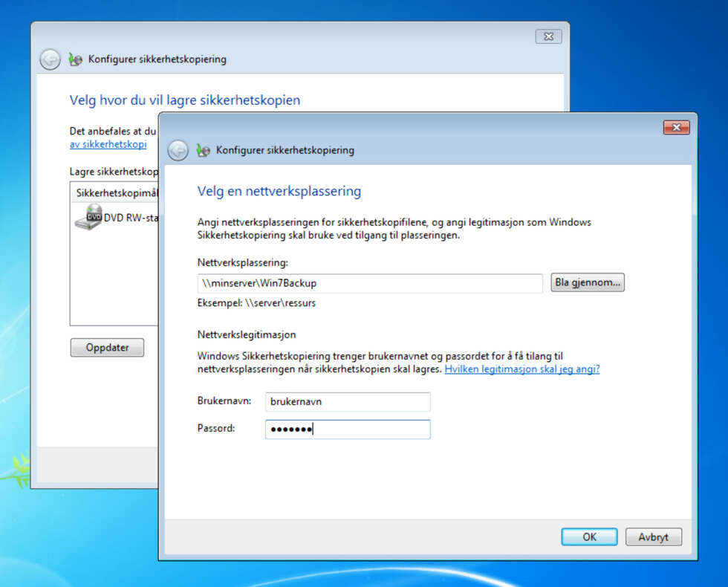Image resolution: width=728 pixels, height=587 pixels.
Task: Click the OK button in network location dialog
Action: tap(589, 536)
